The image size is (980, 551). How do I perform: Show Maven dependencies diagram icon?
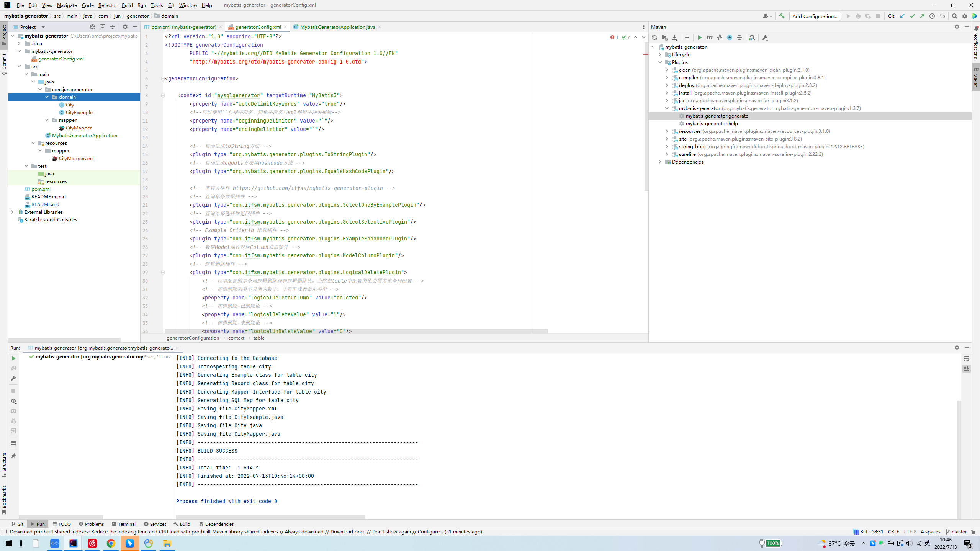(x=752, y=38)
